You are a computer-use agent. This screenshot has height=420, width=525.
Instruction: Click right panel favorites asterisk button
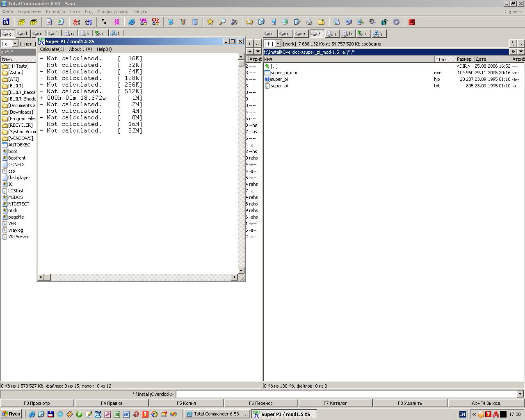(x=513, y=52)
